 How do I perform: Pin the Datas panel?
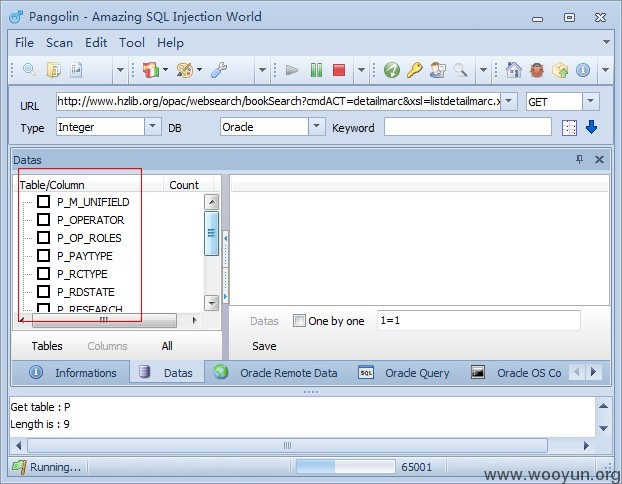(x=579, y=159)
